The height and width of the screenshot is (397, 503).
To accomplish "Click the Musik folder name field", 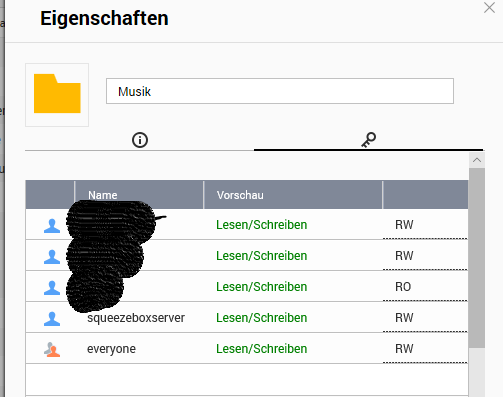I will click(x=280, y=91).
